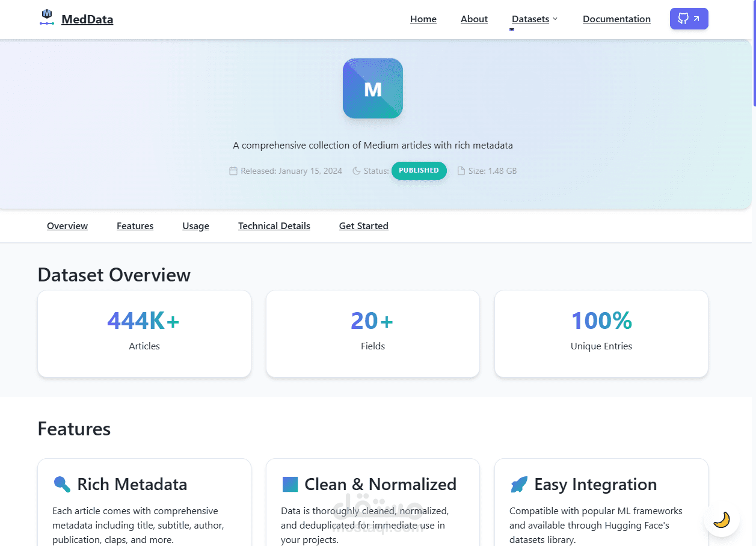Jump to the Features section tab
Screen dimensions: 756x546
point(135,226)
